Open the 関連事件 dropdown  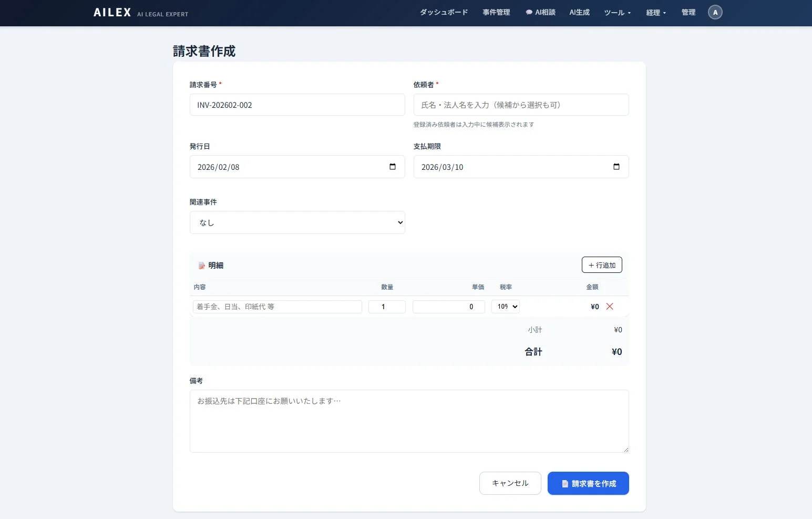[x=297, y=222]
